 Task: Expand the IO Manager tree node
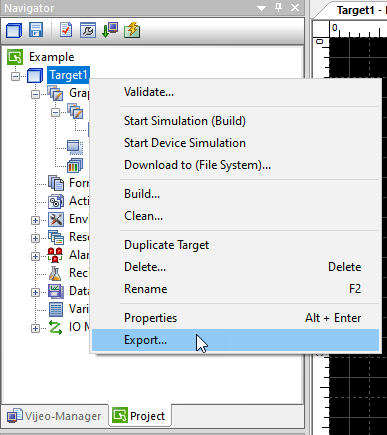coord(35,328)
